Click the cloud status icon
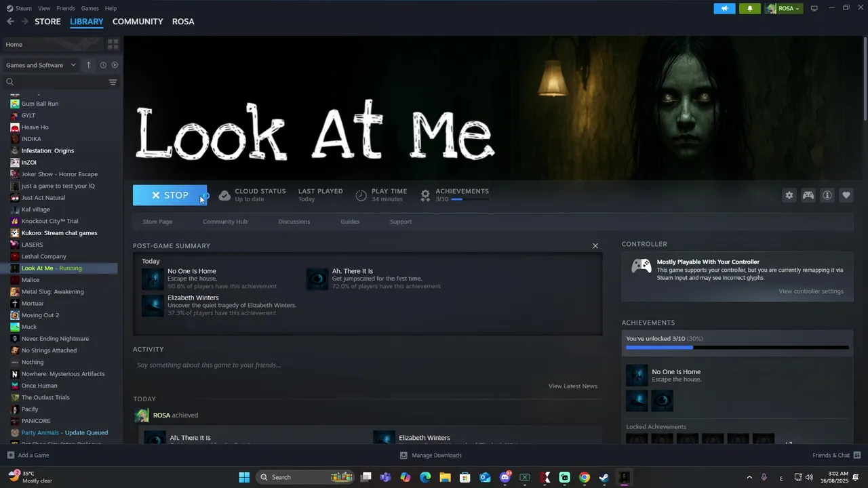The width and height of the screenshot is (868, 488). [x=224, y=195]
